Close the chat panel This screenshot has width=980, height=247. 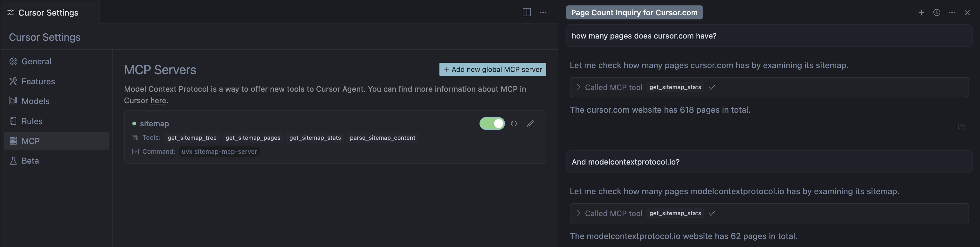pyautogui.click(x=967, y=12)
